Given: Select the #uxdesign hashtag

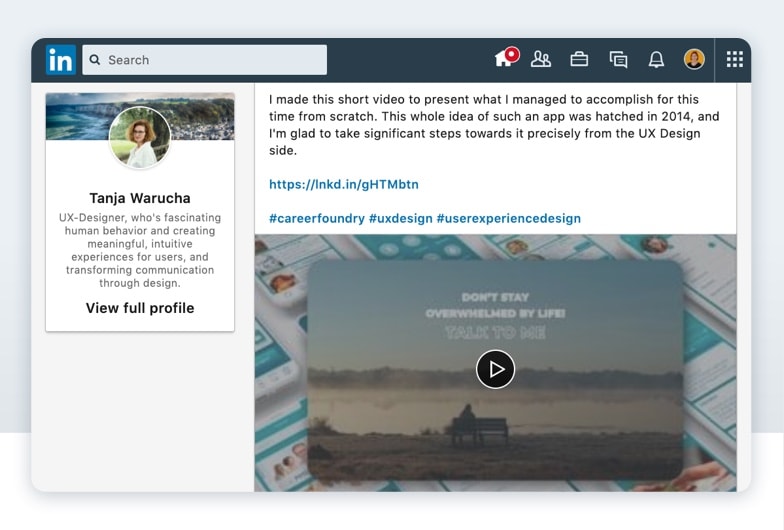Looking at the screenshot, I should 400,218.
